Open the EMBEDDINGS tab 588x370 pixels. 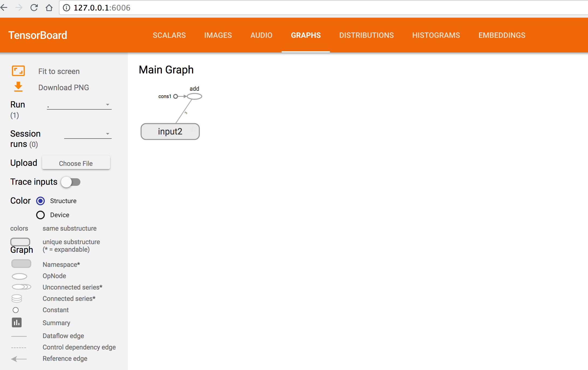(x=502, y=35)
